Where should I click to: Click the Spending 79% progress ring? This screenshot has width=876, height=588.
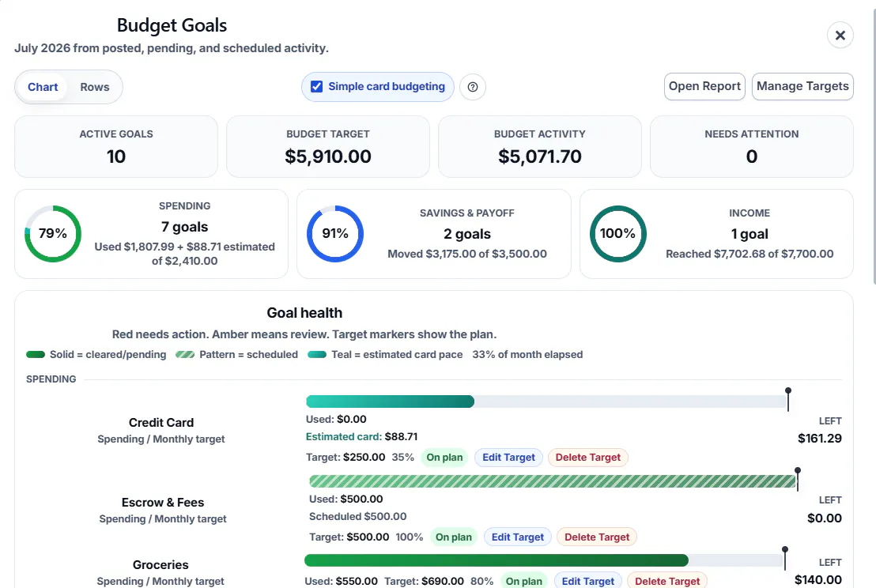[53, 234]
